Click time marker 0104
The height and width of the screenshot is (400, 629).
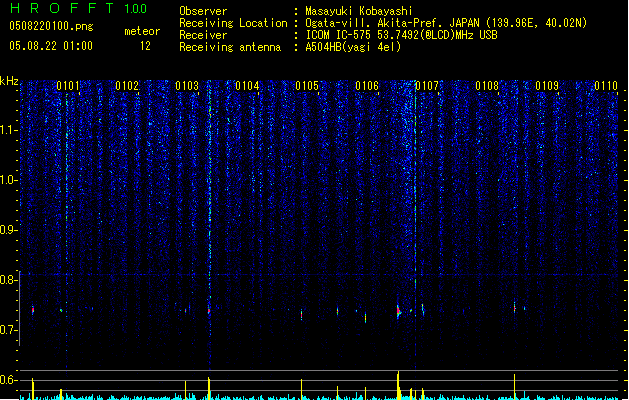[x=247, y=86]
